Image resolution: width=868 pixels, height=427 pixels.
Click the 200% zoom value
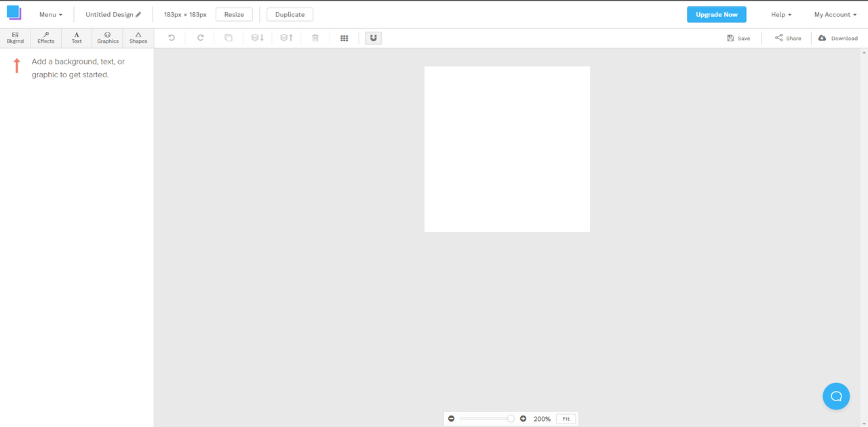[x=542, y=419]
